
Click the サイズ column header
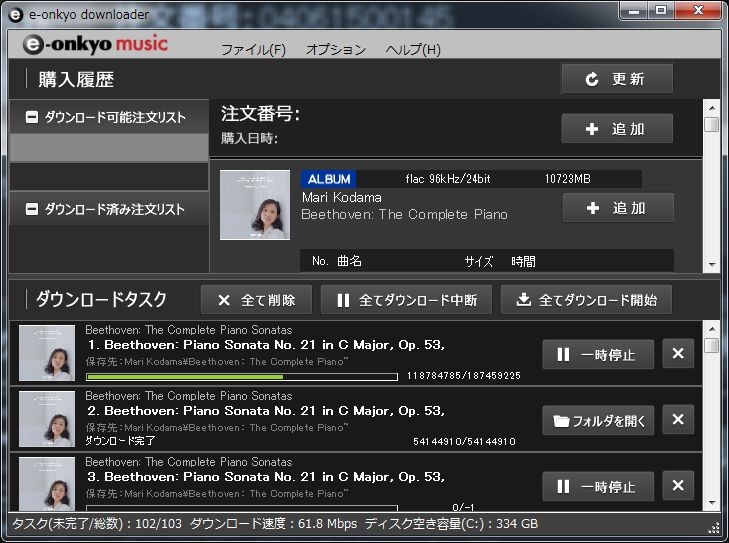point(478,261)
